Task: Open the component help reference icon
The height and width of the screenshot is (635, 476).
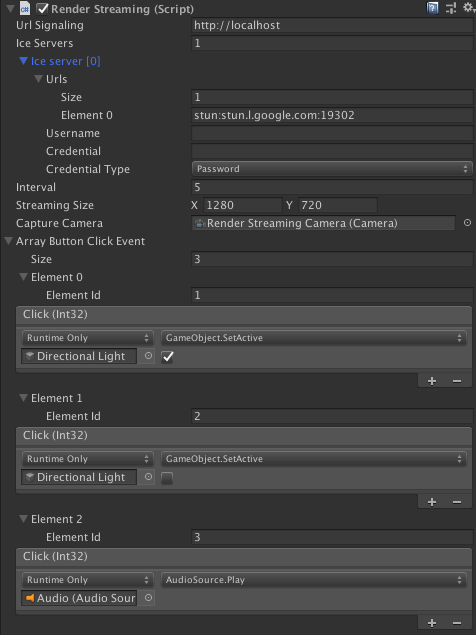Action: click(432, 8)
